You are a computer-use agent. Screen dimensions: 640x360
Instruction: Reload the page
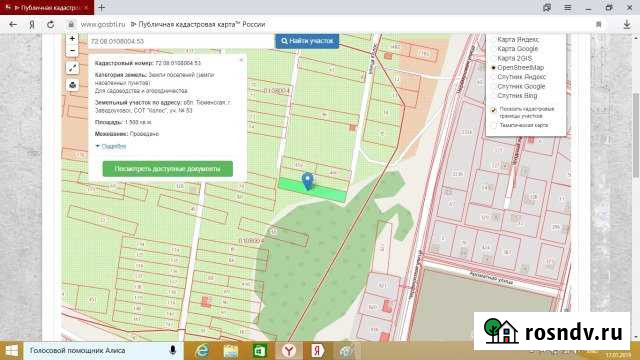click(51, 24)
